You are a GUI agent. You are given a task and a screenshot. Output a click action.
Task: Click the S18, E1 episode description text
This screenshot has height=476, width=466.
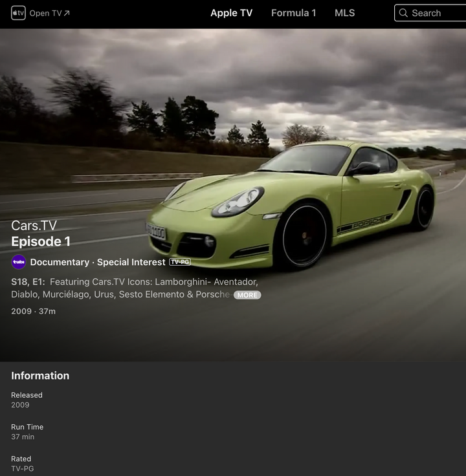129,288
